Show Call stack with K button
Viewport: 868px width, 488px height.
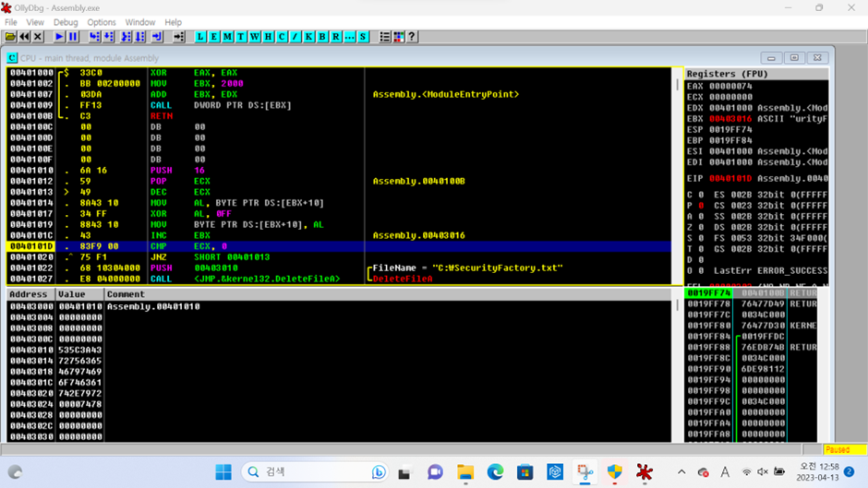click(309, 37)
